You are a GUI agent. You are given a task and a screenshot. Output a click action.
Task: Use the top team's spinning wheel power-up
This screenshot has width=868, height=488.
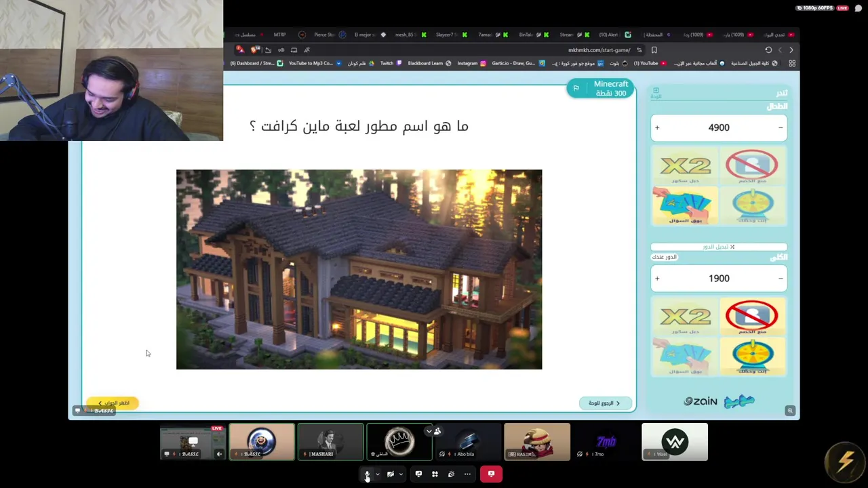pyautogui.click(x=751, y=206)
